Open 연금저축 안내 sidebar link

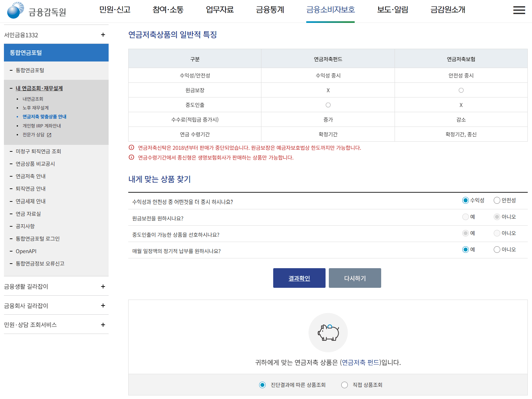pyautogui.click(x=31, y=176)
